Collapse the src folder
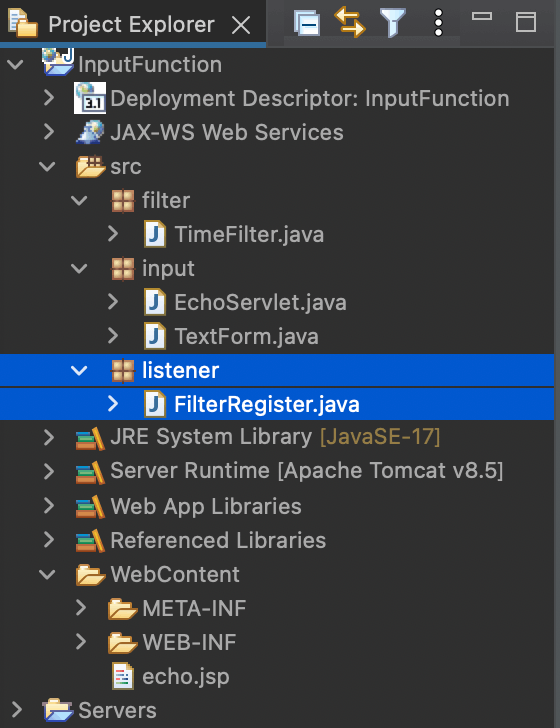This screenshot has height=728, width=560. (47, 166)
